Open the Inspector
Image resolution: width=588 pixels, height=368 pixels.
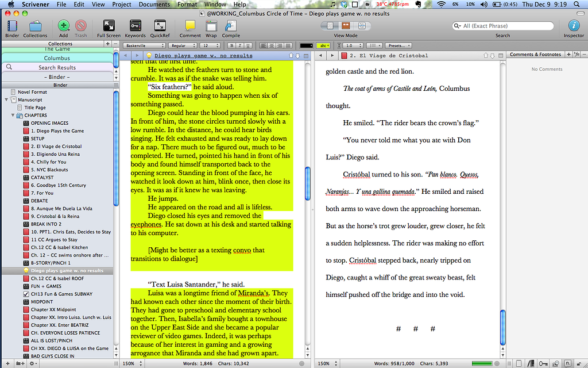point(573,25)
